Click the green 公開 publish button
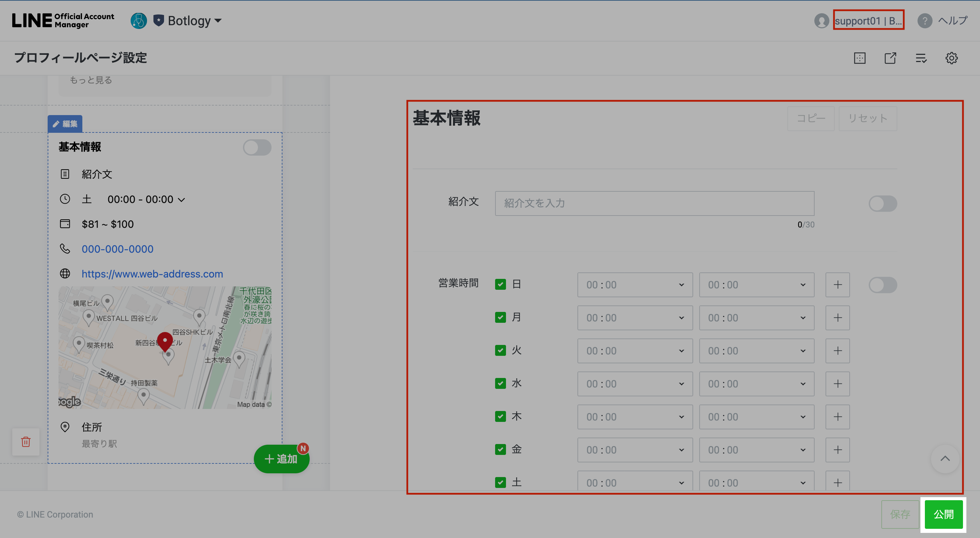The image size is (980, 538). click(x=943, y=515)
